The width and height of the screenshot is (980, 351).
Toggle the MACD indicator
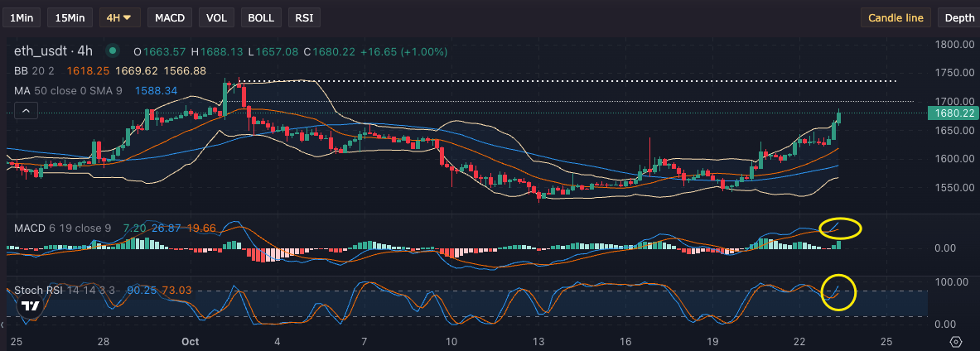point(171,17)
